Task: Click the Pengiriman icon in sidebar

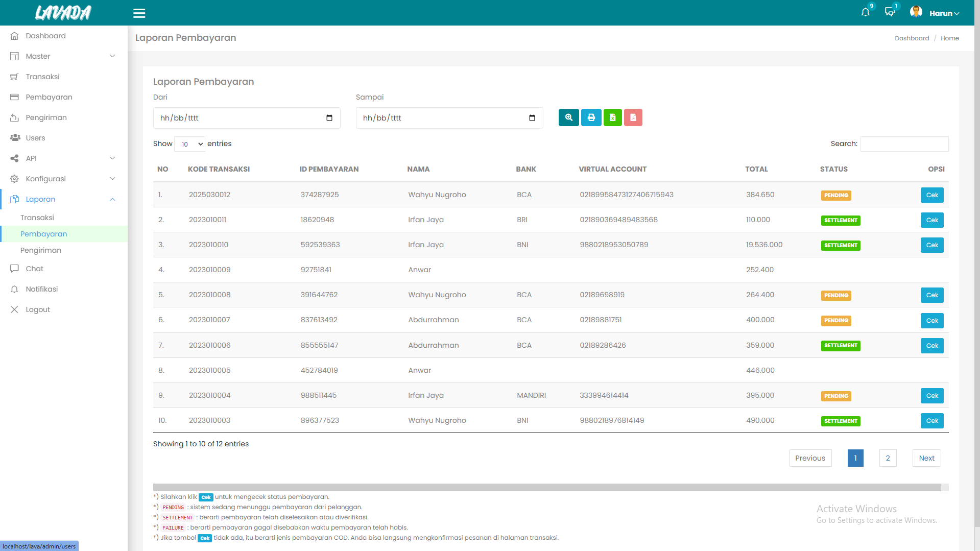Action: click(x=14, y=117)
